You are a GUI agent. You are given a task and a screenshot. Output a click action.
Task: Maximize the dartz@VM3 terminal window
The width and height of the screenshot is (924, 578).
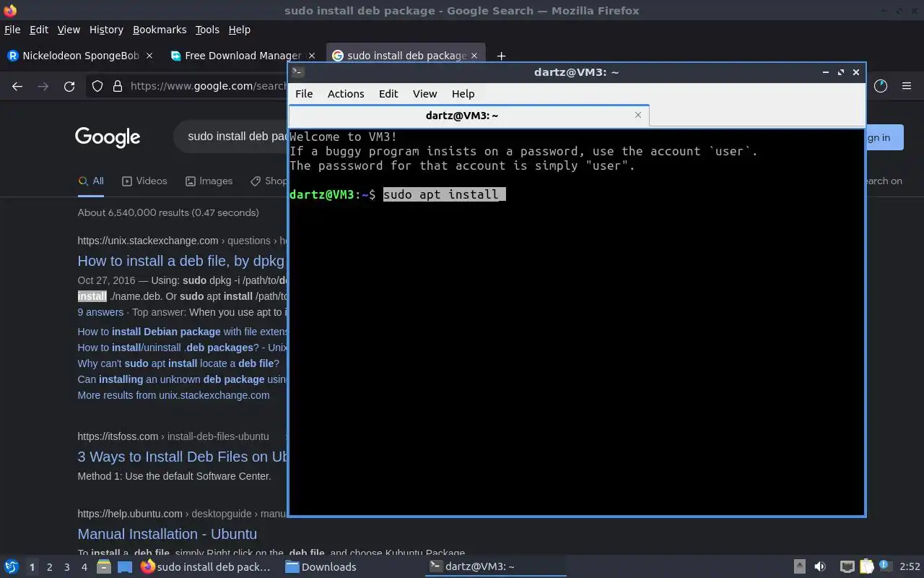coord(840,72)
